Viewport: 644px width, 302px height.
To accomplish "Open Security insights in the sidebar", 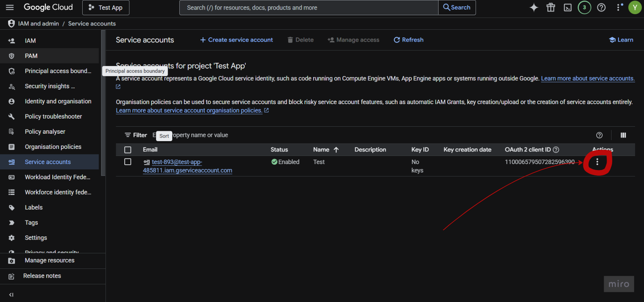I will pyautogui.click(x=49, y=86).
